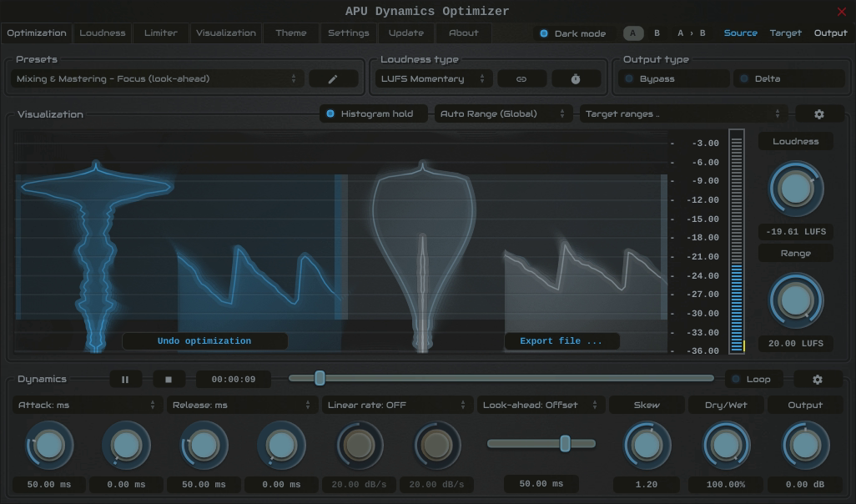Image resolution: width=856 pixels, height=504 pixels.
Task: Click the playback position slider handle
Action: point(320,378)
